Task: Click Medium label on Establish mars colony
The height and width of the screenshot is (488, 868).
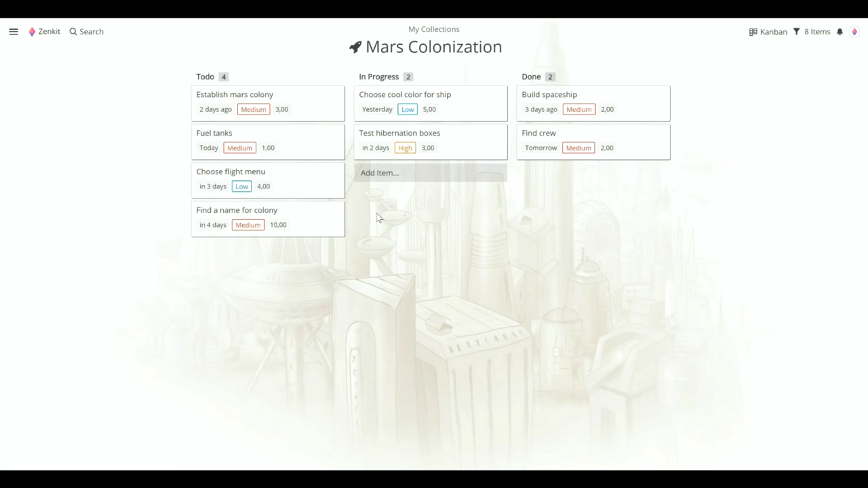Action: coord(253,109)
